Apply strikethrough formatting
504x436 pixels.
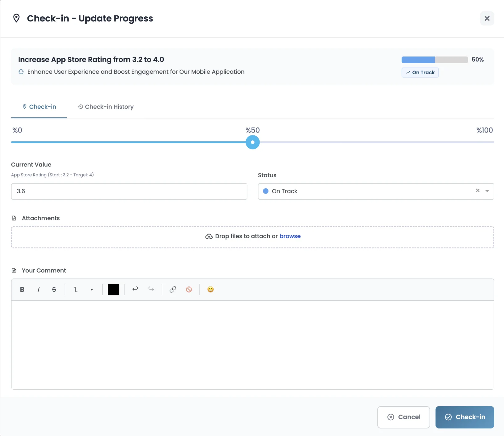[54, 289]
